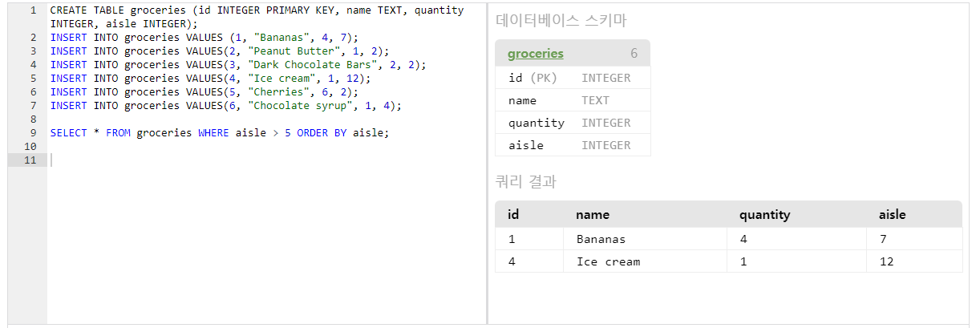Click the Bananas INSERT statement line

(204, 37)
